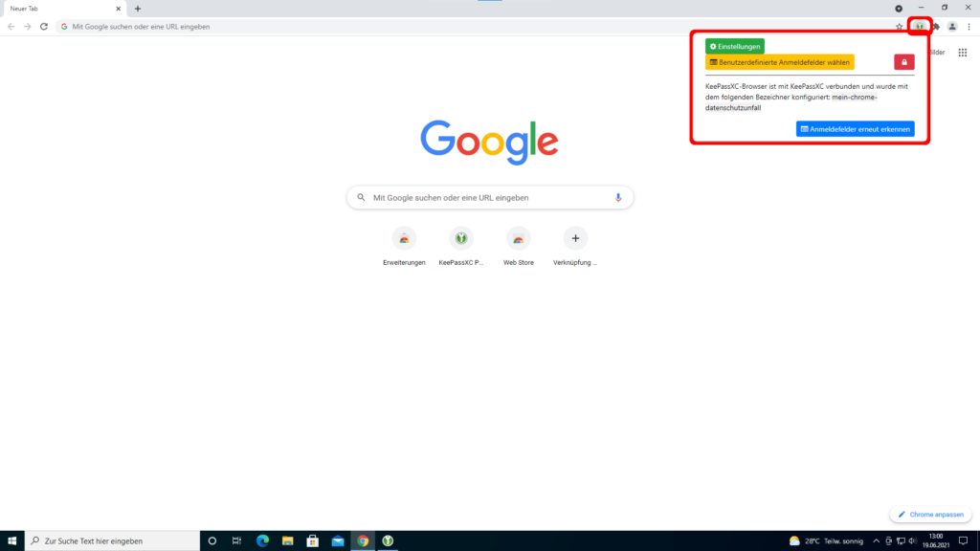
Task: Bookmark this page with the star icon
Action: tap(900, 27)
